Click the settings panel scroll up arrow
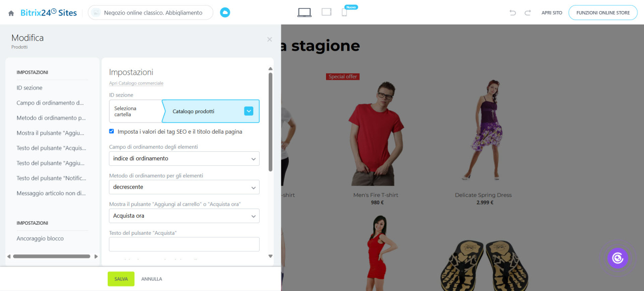This screenshot has height=291, width=644. pyautogui.click(x=271, y=68)
